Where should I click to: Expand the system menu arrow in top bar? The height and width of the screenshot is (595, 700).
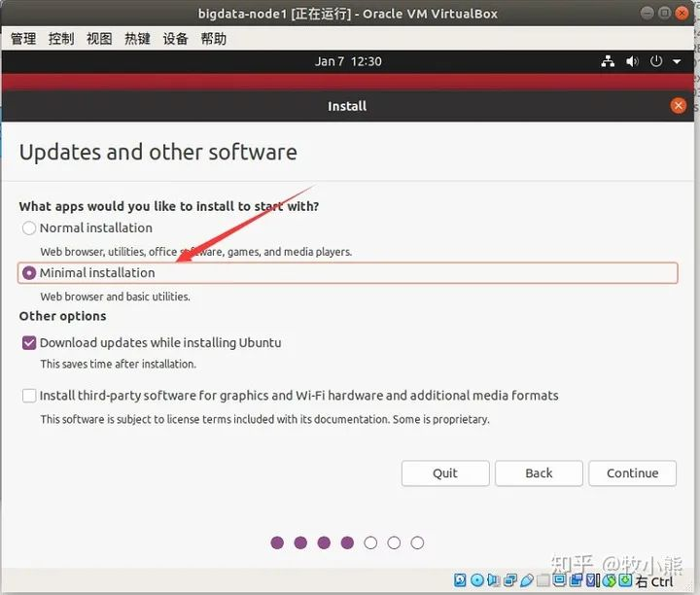(x=677, y=61)
